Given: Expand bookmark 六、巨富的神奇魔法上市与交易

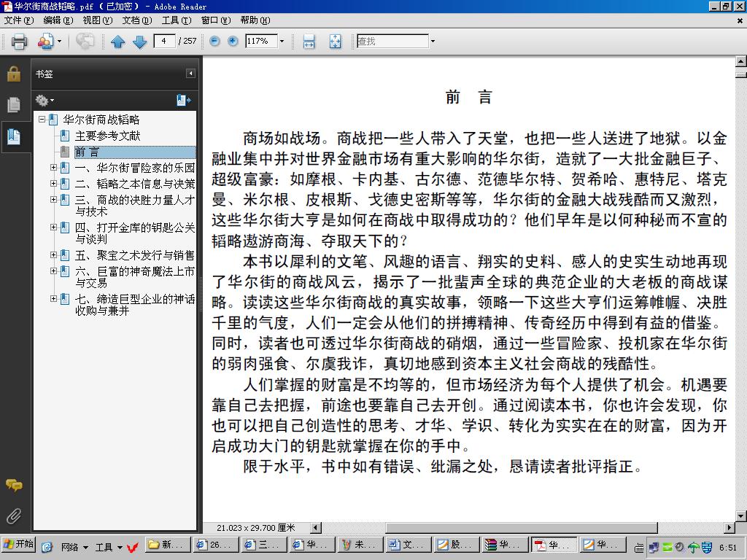Looking at the screenshot, I should pos(54,271).
